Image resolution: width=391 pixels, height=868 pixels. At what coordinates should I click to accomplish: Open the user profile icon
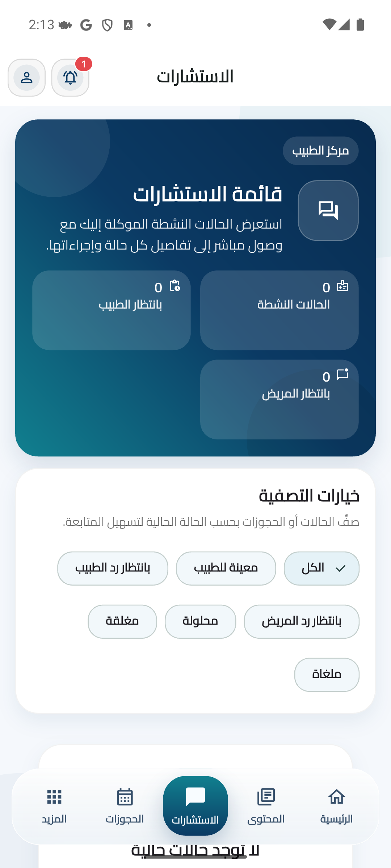pyautogui.click(x=26, y=78)
